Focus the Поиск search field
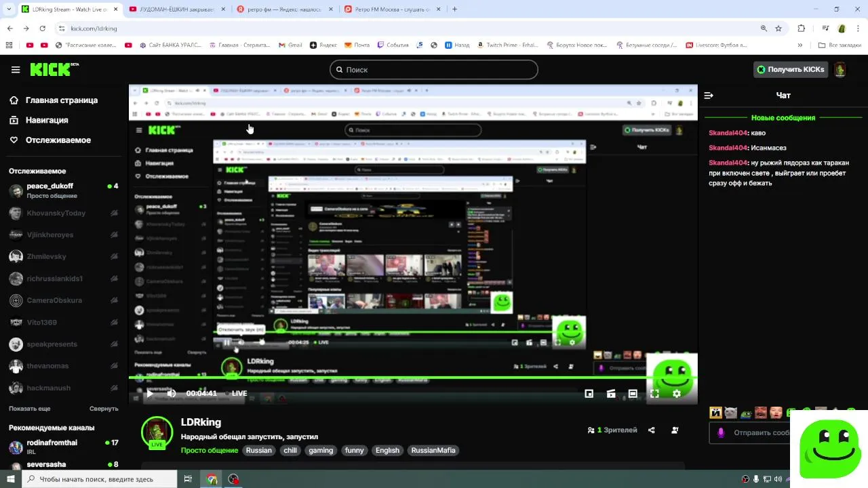 [x=434, y=70]
